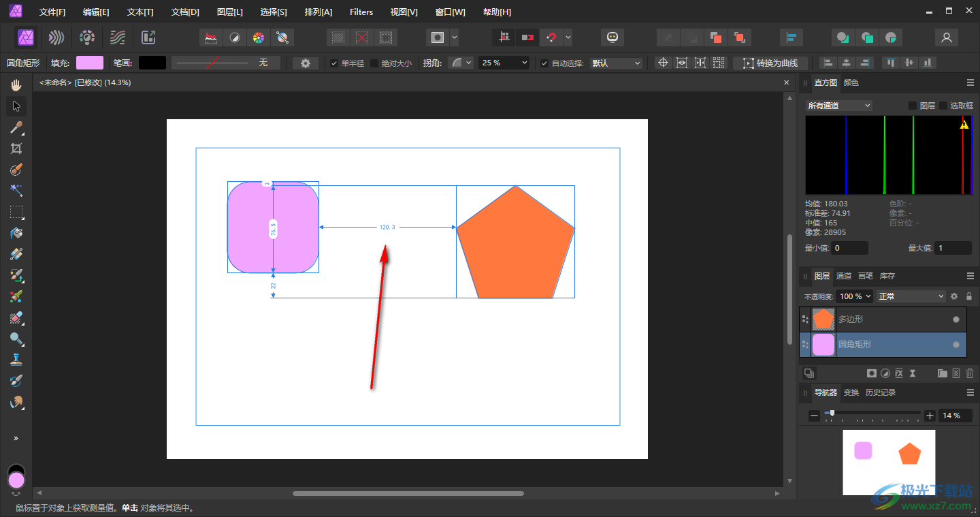The height and width of the screenshot is (517, 980).
Task: Toggle visibility dot of 多边形 layer
Action: pos(955,319)
